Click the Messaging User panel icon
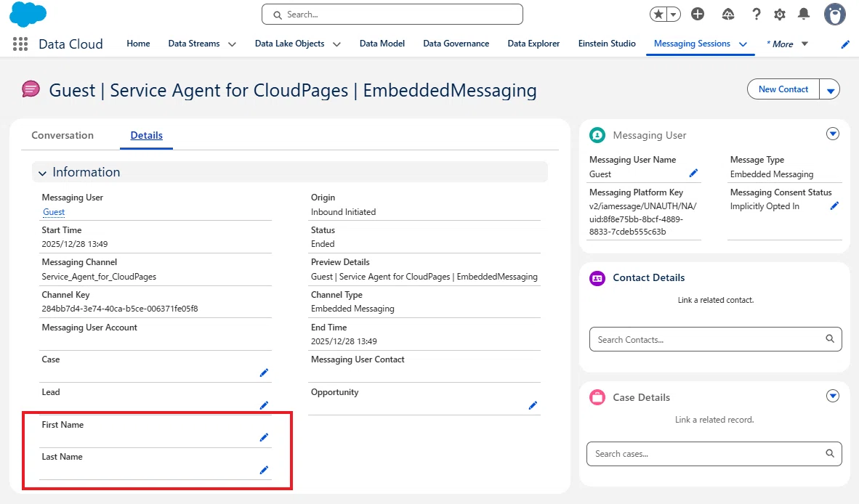The height and width of the screenshot is (504, 859). [x=597, y=135]
